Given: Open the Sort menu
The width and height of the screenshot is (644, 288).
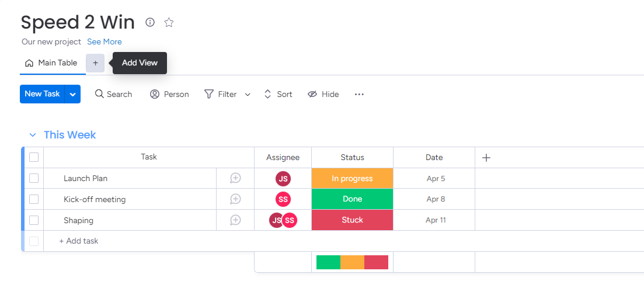Looking at the screenshot, I should (278, 94).
